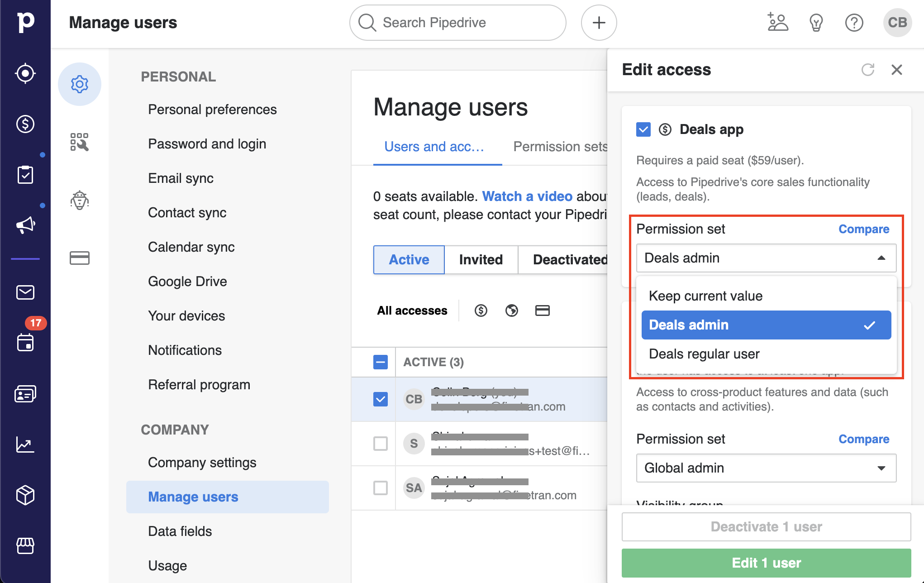Open Your devices settings
This screenshot has height=583, width=924.
[186, 316]
